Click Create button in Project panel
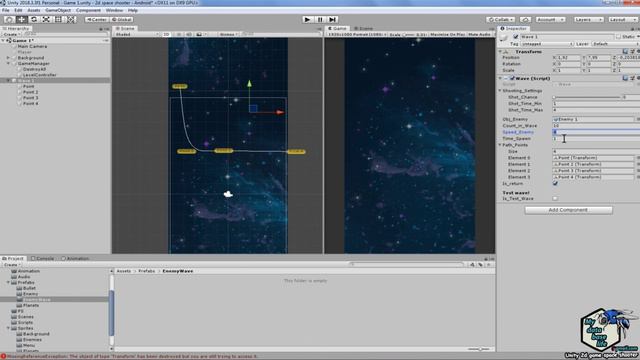Viewport: 640px width, 360px height. click(x=11, y=265)
